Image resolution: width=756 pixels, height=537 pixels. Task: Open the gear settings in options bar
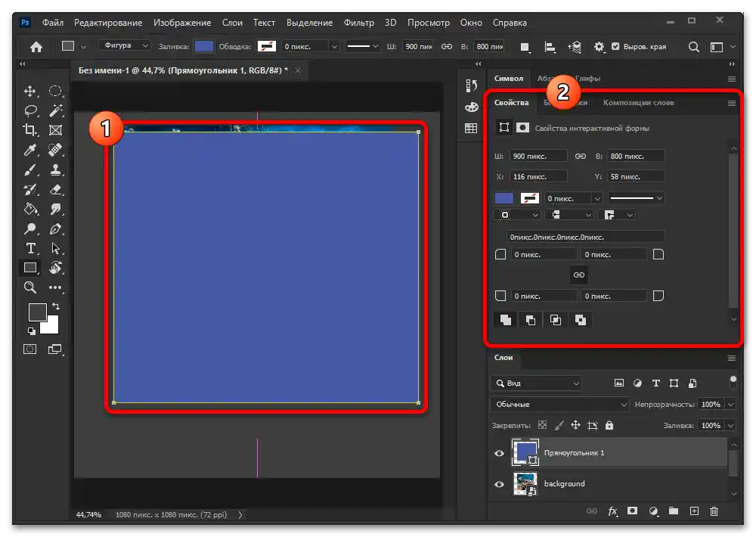599,47
